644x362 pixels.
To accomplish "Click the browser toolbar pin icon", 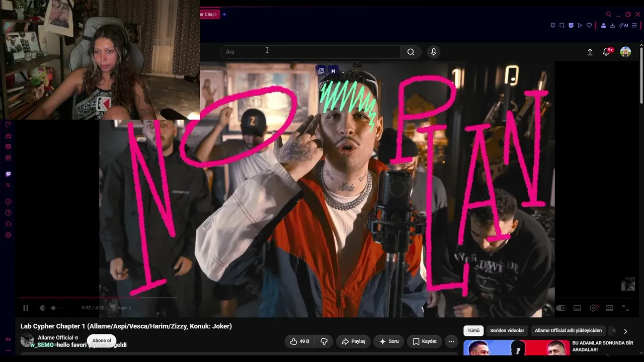I will click(552, 26).
